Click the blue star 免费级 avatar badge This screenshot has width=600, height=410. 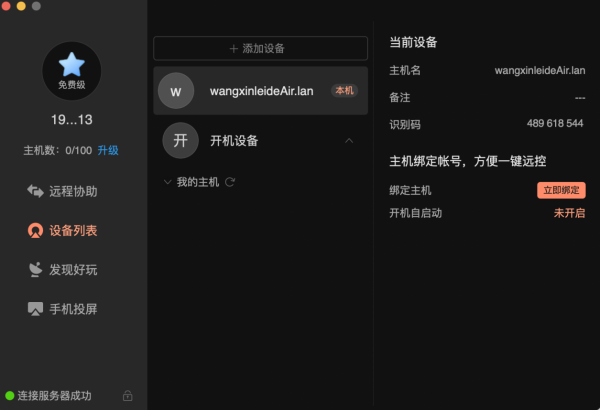tap(72, 71)
